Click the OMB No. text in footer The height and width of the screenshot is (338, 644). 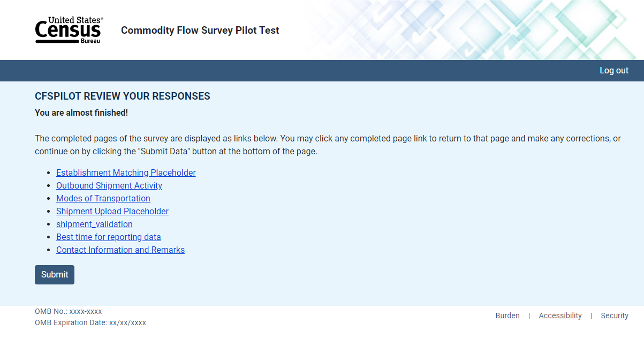69,312
